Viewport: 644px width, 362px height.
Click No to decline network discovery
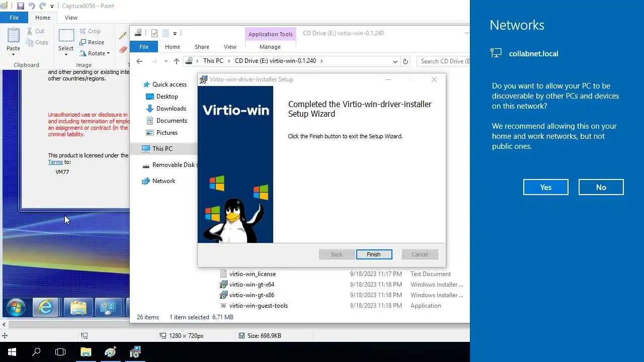tap(601, 187)
